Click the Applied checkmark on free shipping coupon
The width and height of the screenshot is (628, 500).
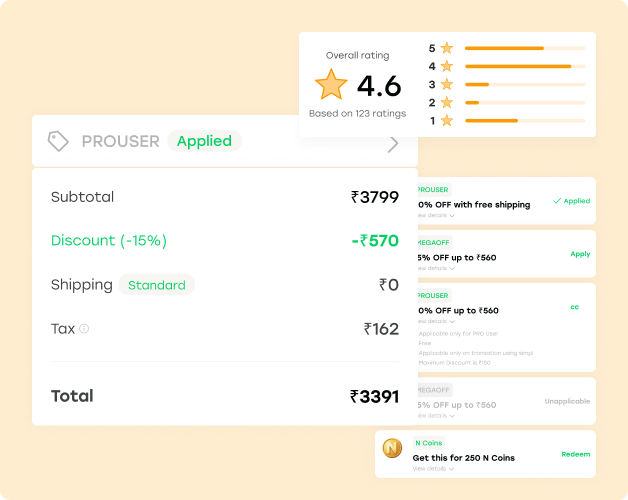point(571,201)
